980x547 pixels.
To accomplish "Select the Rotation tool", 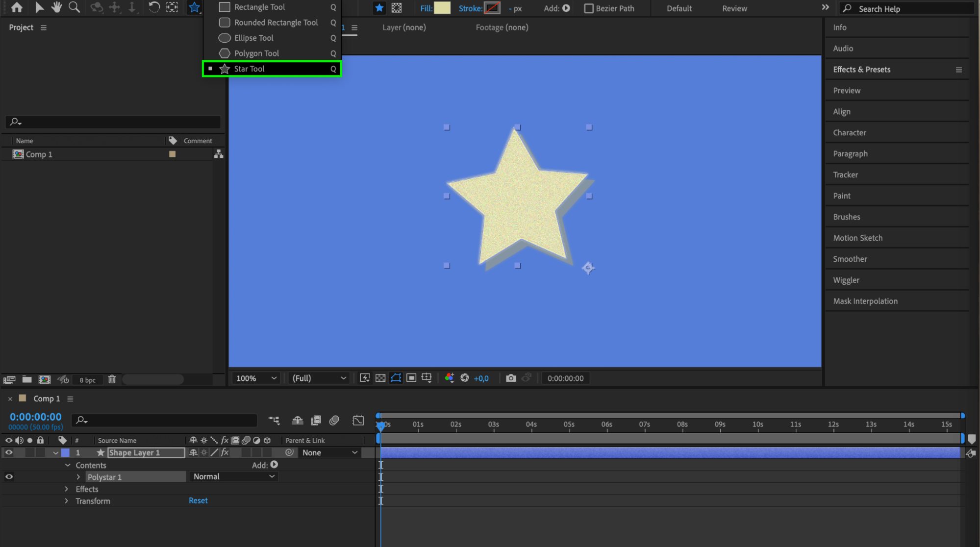I will (154, 7).
